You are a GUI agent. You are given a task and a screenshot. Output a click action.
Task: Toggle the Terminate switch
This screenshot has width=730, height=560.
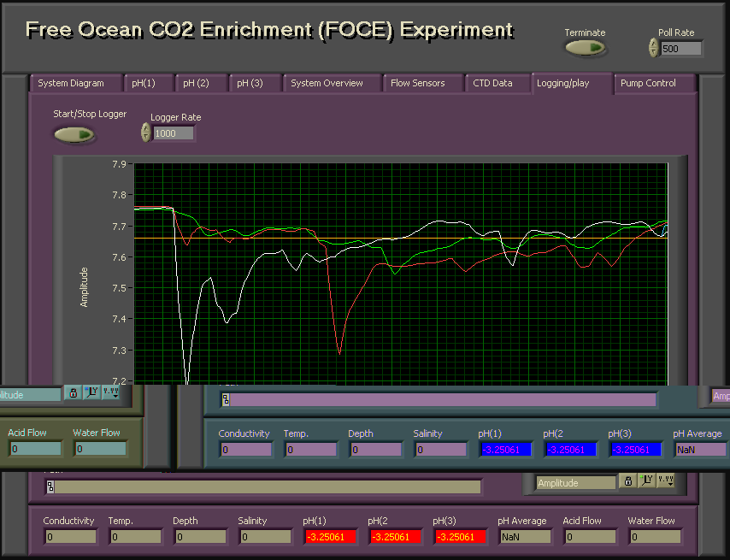[586, 48]
